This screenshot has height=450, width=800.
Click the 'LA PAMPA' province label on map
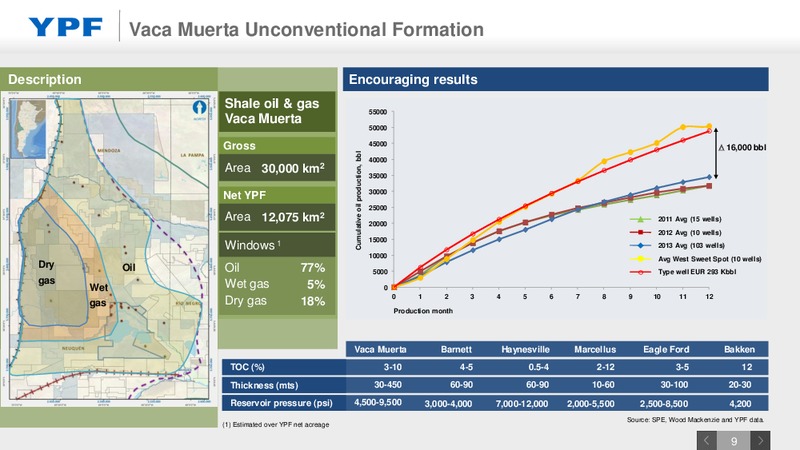click(192, 155)
